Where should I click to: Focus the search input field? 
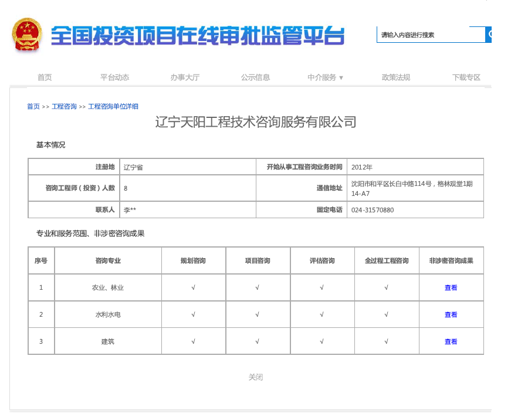431,35
